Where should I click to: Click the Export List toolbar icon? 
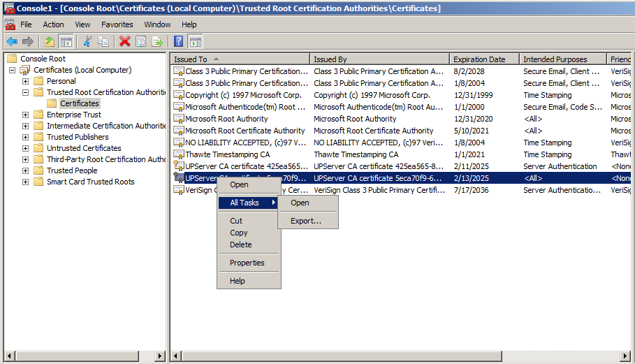coord(156,41)
